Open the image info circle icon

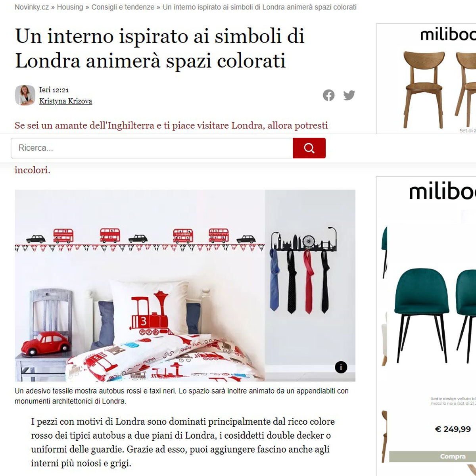[341, 367]
